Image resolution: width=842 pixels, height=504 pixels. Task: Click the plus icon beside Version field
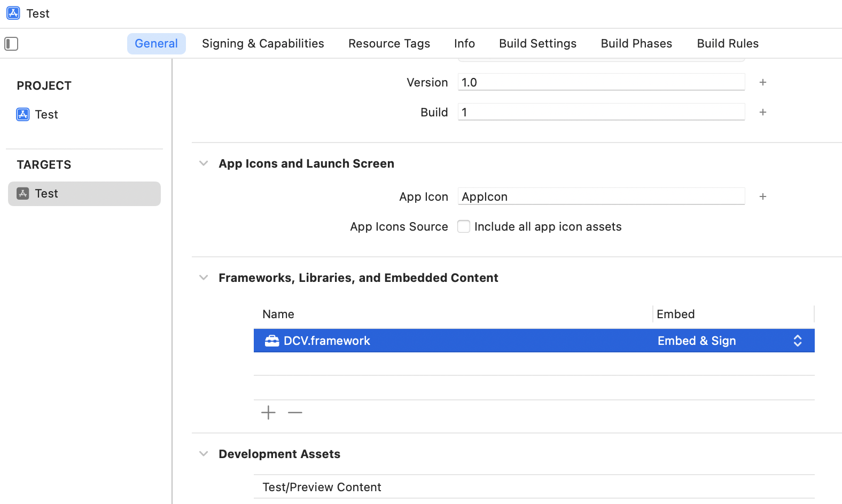tap(762, 82)
